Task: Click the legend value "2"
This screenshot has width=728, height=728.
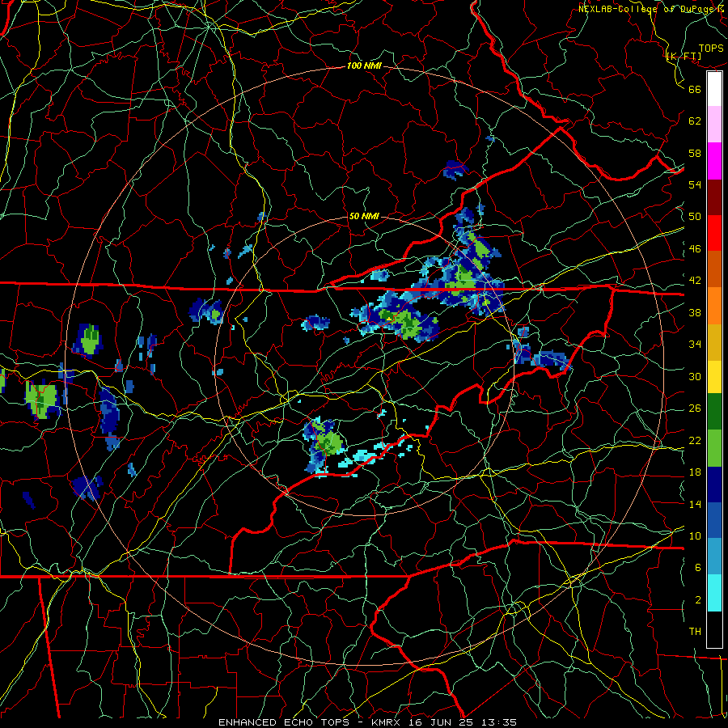Action: pyautogui.click(x=698, y=600)
